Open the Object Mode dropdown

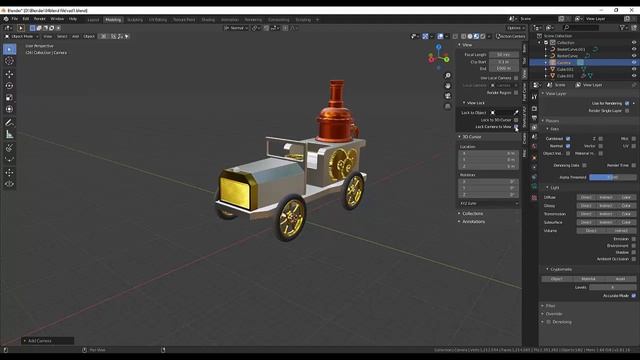22,36
